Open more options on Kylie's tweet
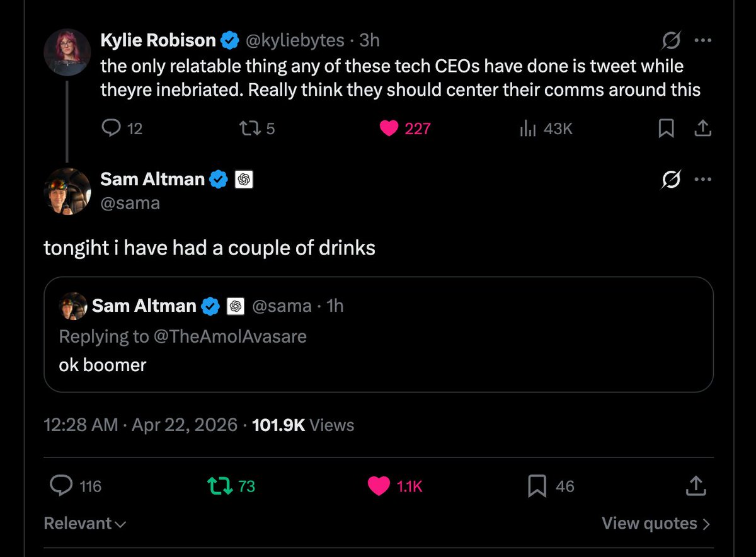The height and width of the screenshot is (557, 756). point(702,41)
